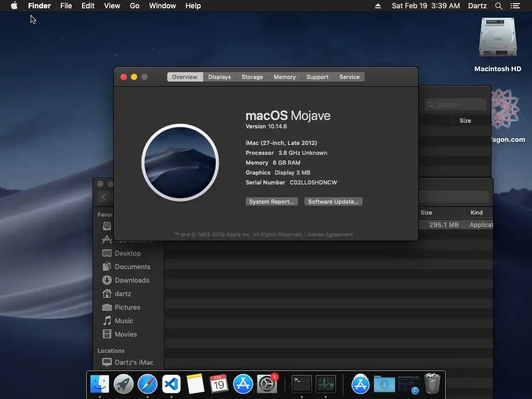The width and height of the screenshot is (532, 399).
Task: Open Calendar showing 19 in Dock
Action: (x=219, y=384)
